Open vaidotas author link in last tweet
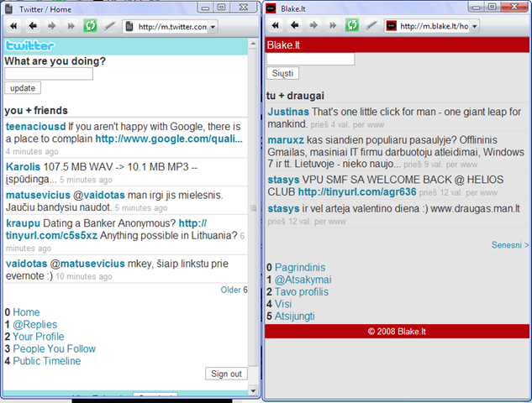 26,264
